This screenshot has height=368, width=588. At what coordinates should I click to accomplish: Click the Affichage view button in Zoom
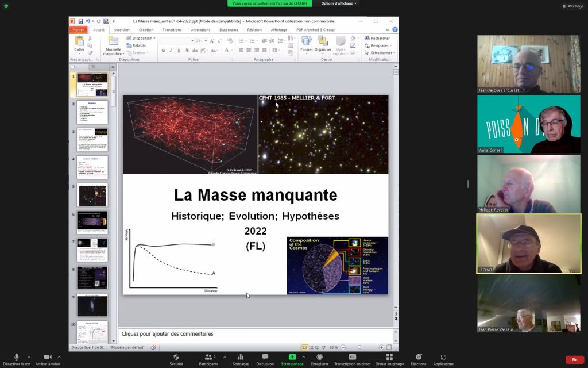[573, 6]
